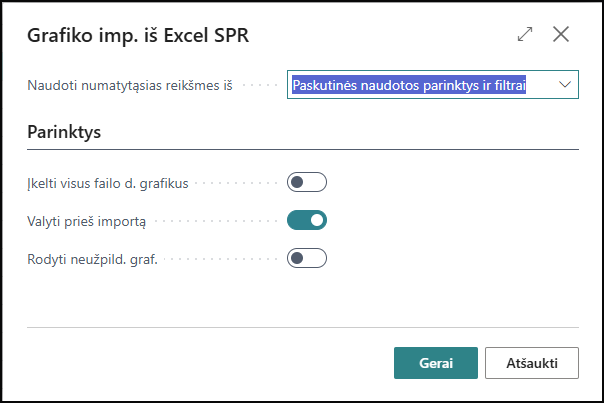
Task: Click the highlighted text inside the defaults combo box
Action: tap(409, 85)
